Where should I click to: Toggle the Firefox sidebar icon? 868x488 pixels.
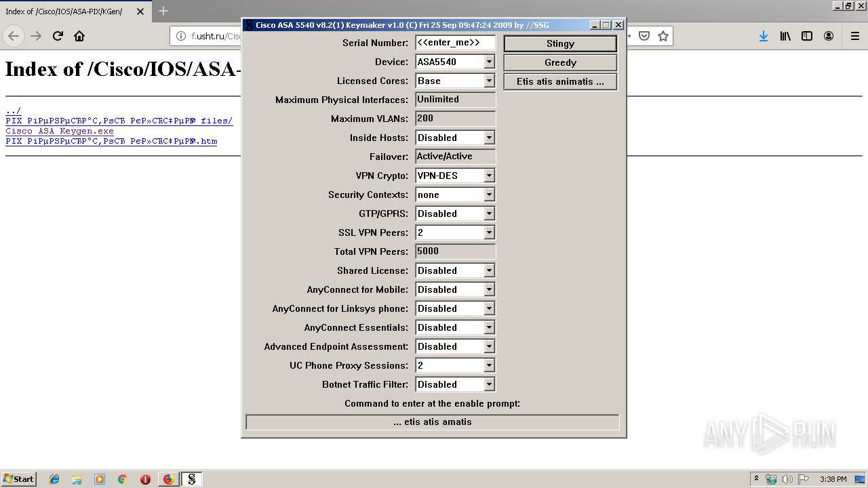pos(807,36)
